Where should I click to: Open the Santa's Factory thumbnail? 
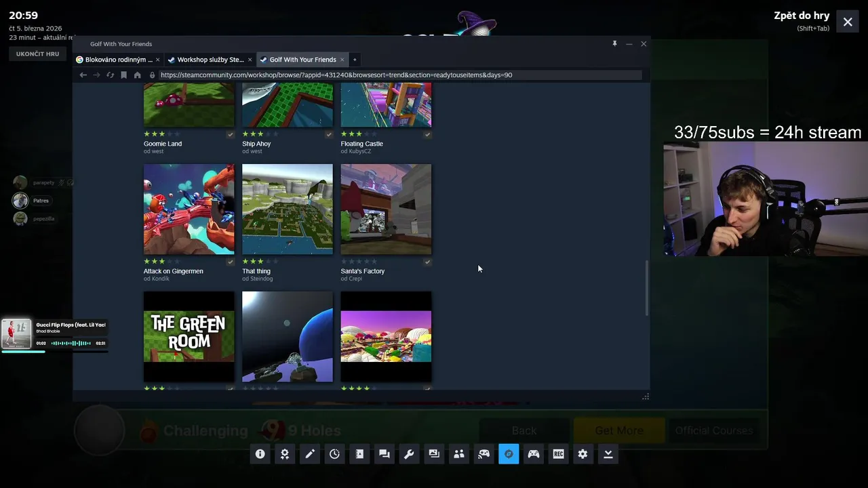386,209
